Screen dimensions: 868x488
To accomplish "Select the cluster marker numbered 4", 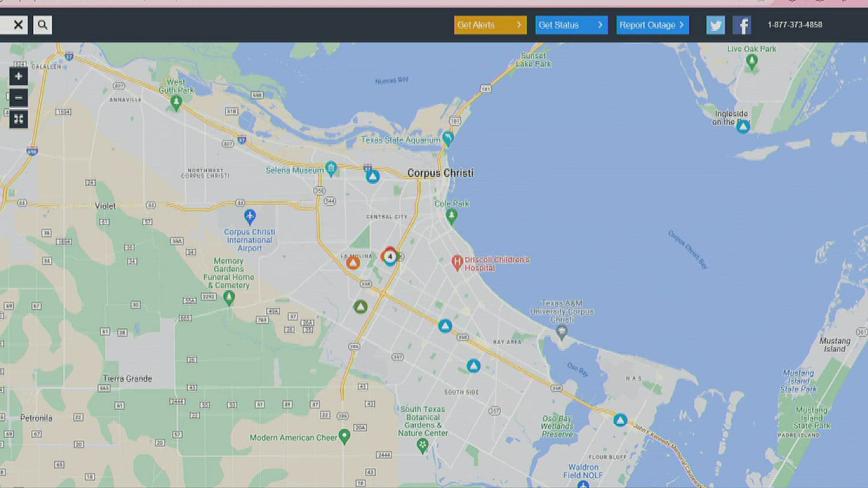I will pyautogui.click(x=390, y=257).
